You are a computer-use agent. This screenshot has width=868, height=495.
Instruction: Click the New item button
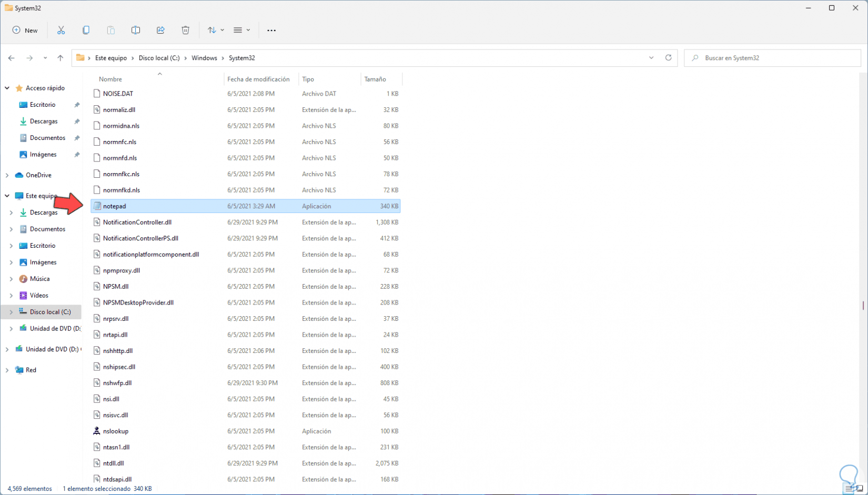point(25,31)
